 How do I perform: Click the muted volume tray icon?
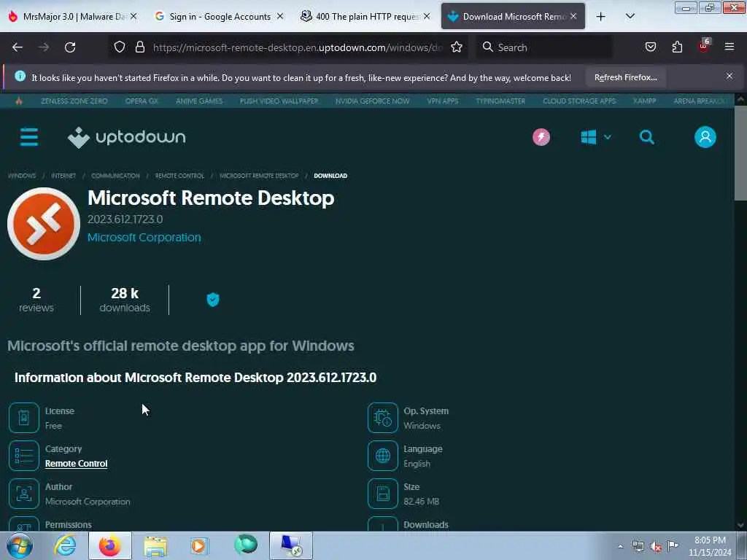tap(656, 547)
